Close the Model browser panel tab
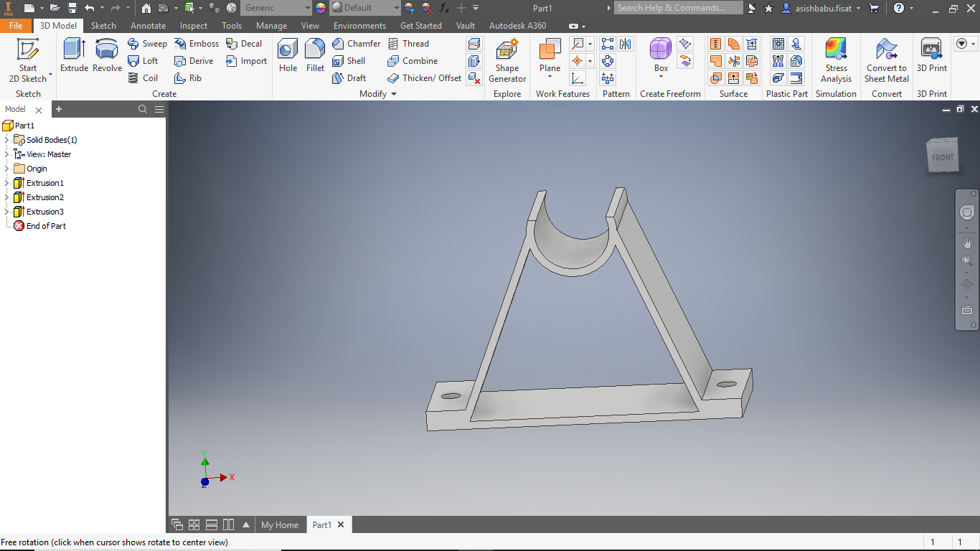Viewport: 980px width, 551px height. (39, 110)
